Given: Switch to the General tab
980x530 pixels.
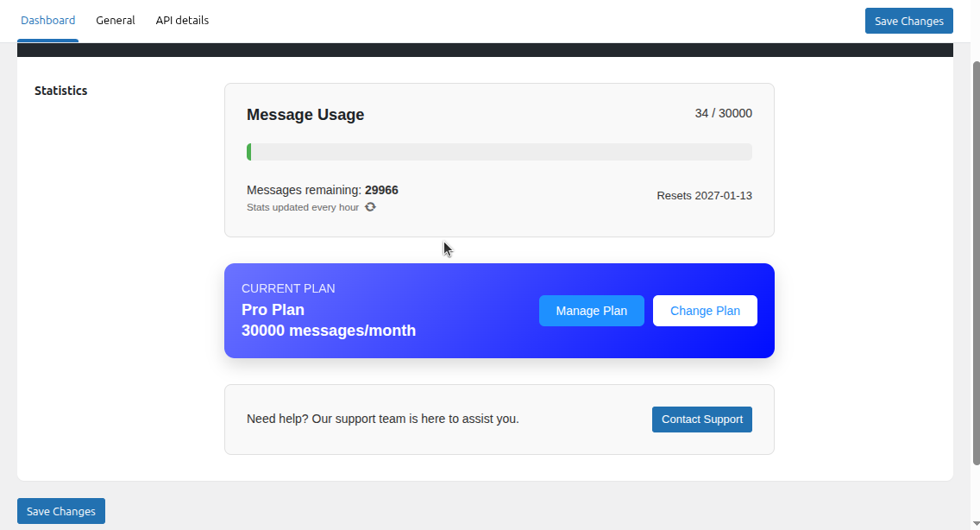Looking at the screenshot, I should click(115, 20).
